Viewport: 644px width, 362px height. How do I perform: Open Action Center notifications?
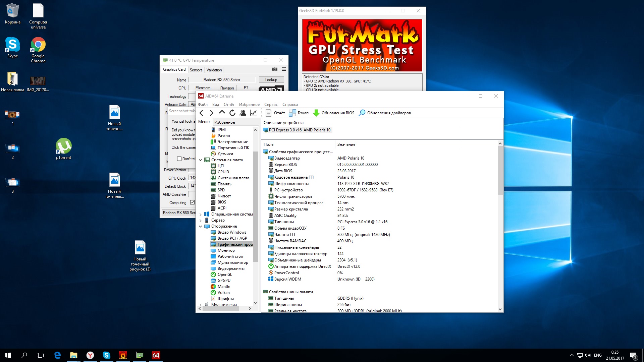tap(633, 355)
